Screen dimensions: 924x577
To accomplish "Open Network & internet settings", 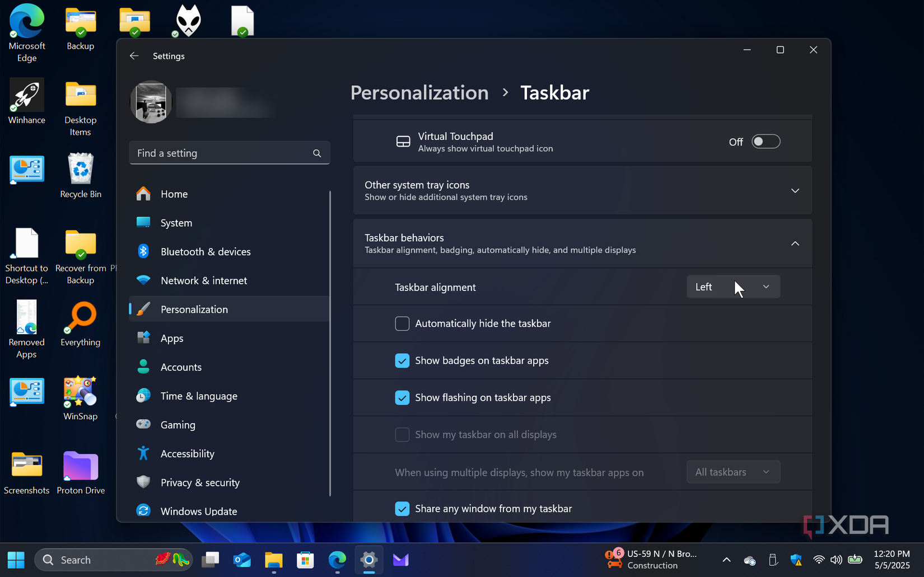I will click(x=229, y=280).
